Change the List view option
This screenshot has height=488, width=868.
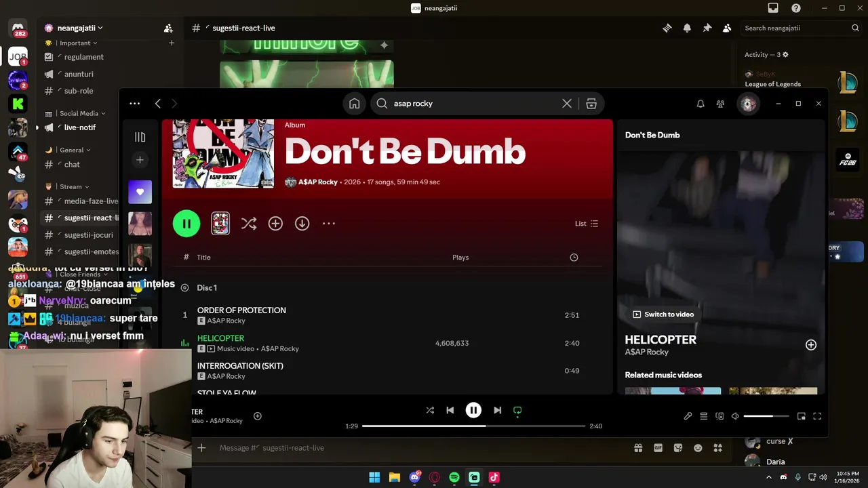coord(587,224)
